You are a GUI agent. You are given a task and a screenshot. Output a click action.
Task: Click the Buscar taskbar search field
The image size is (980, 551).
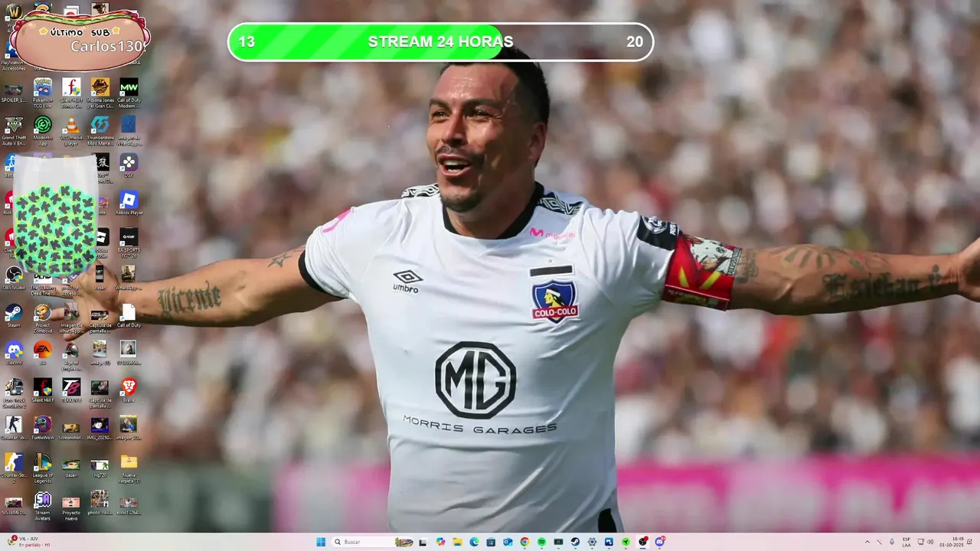click(373, 542)
